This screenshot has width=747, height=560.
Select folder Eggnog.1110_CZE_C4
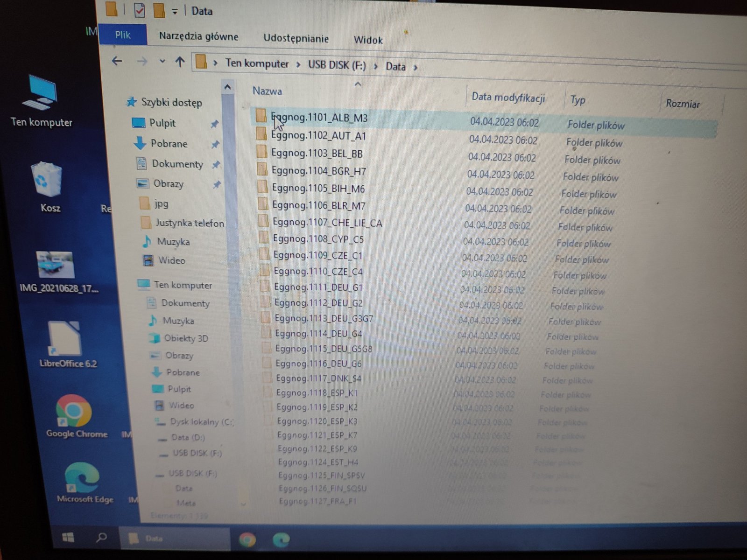click(318, 271)
